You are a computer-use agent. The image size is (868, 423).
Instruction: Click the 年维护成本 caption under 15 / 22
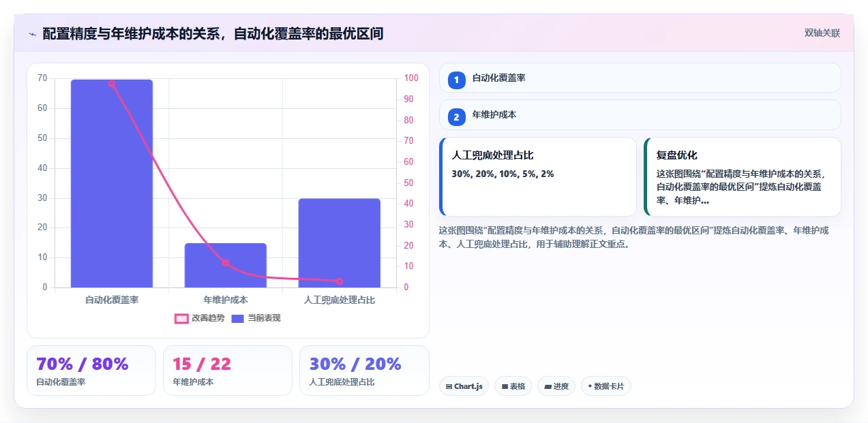pyautogui.click(x=193, y=382)
